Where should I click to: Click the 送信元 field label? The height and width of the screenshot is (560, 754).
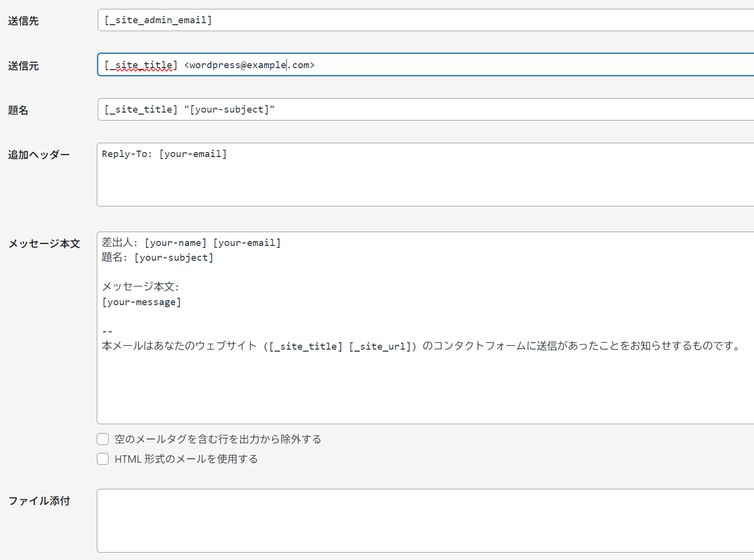(x=23, y=66)
